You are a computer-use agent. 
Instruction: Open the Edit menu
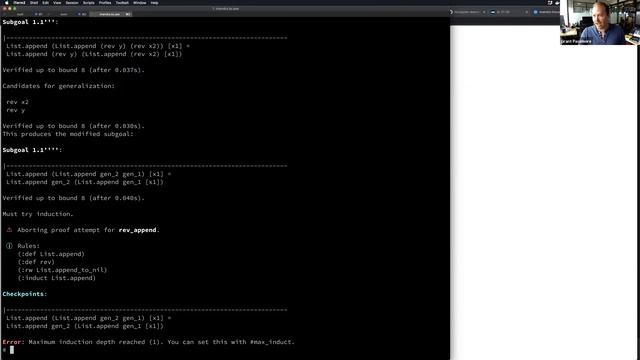tap(45, 2)
